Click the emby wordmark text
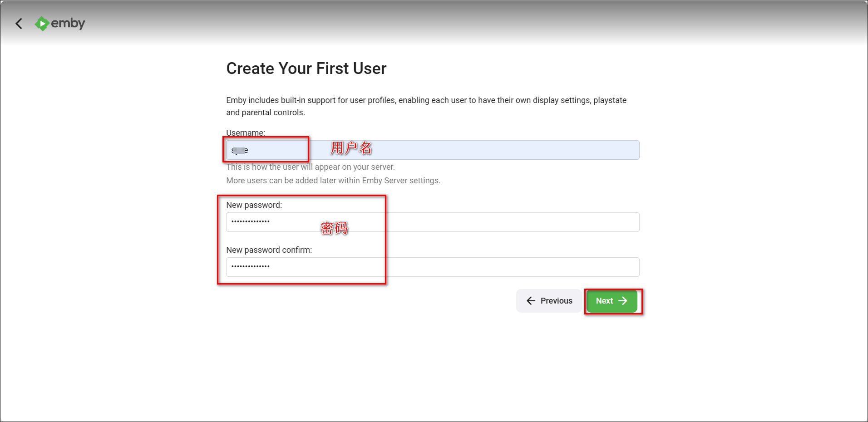Screen dimensions: 868x422 coord(68,23)
